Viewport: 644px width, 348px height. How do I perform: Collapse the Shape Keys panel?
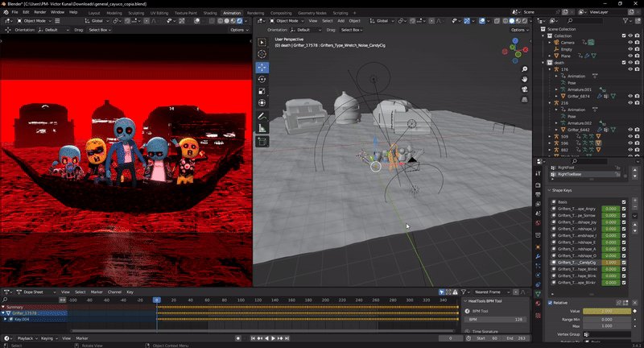550,190
